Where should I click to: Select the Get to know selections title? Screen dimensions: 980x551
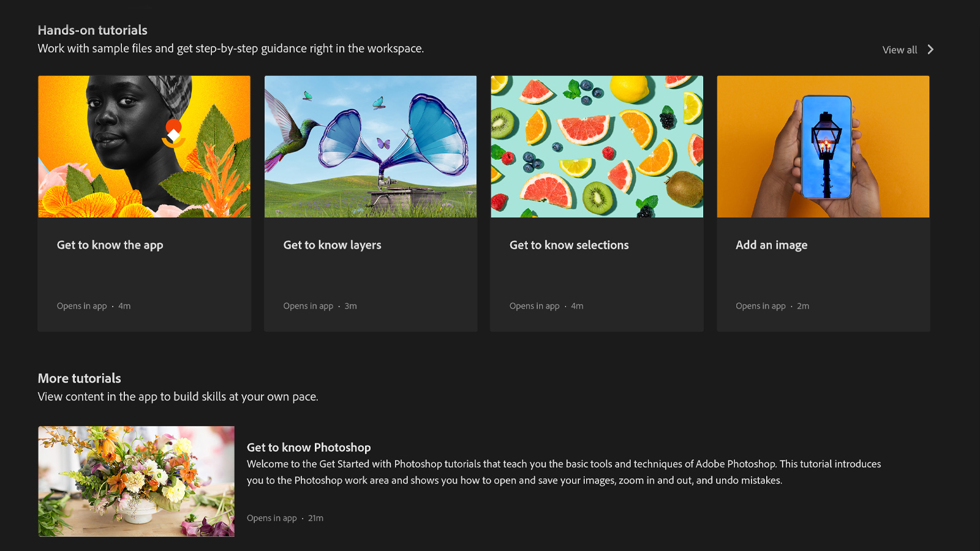pyautogui.click(x=569, y=245)
